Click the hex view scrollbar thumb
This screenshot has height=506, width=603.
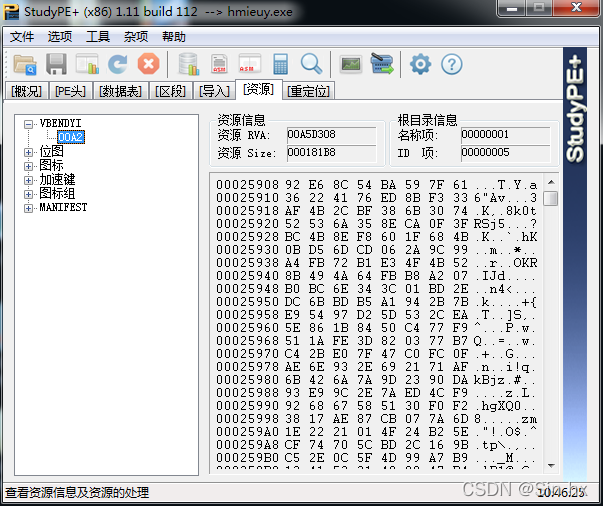click(551, 198)
